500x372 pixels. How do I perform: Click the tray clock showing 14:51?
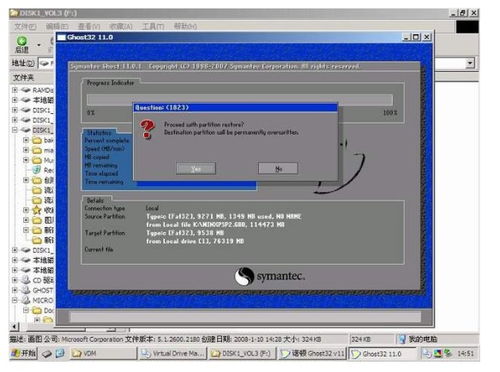coord(465,353)
